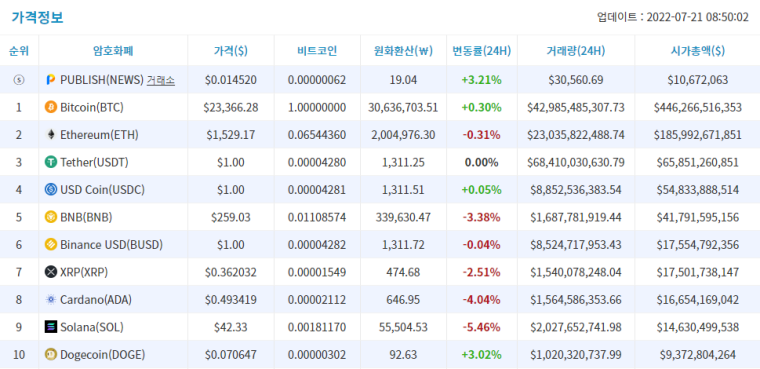Sort by 변동률(24H) column header
This screenshot has width=760, height=369.
(482, 50)
